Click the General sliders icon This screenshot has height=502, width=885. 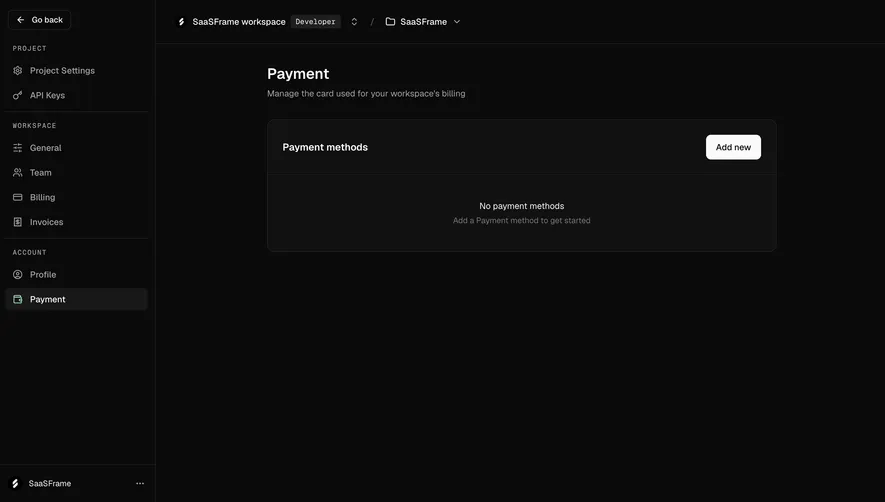point(17,148)
